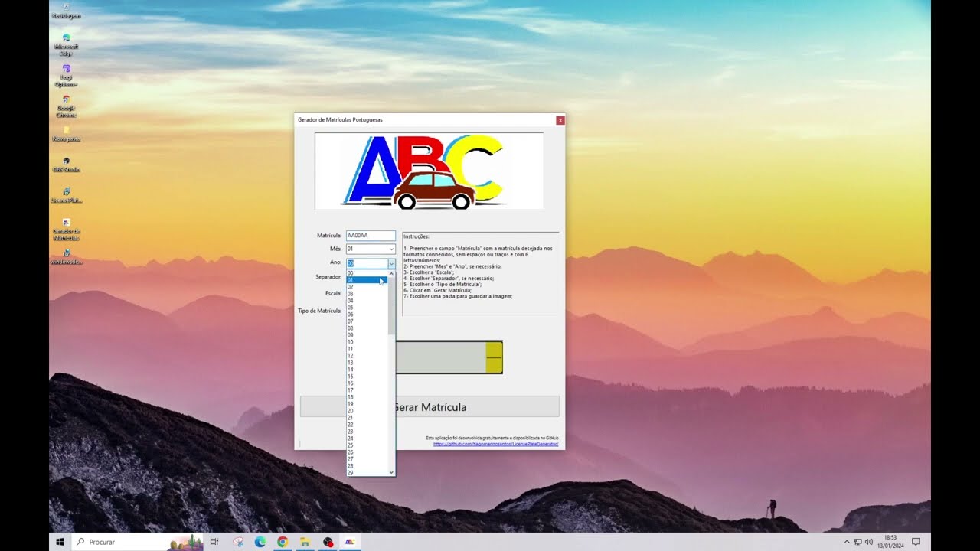Image resolution: width=980 pixels, height=551 pixels.
Task: Select 12 in the Ano list
Action: [367, 356]
